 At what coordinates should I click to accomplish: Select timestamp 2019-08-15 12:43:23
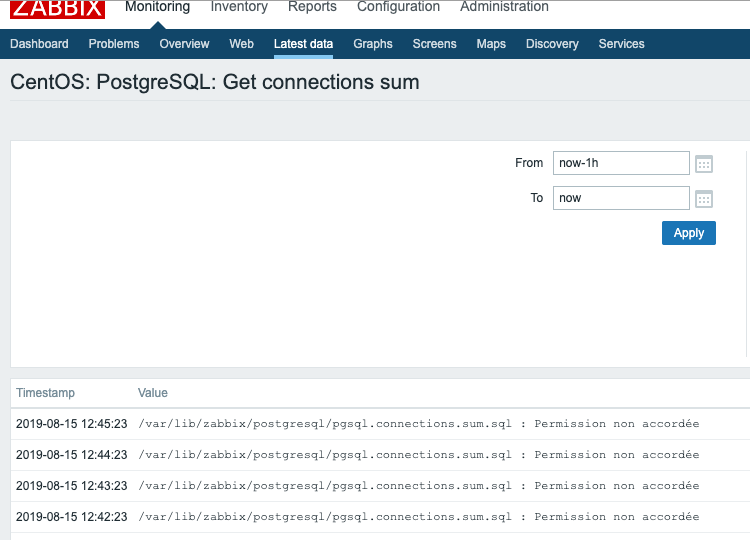tap(72, 486)
